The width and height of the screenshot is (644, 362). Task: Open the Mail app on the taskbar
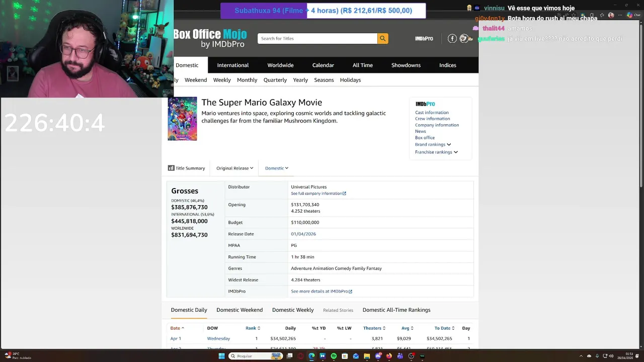pos(356,356)
